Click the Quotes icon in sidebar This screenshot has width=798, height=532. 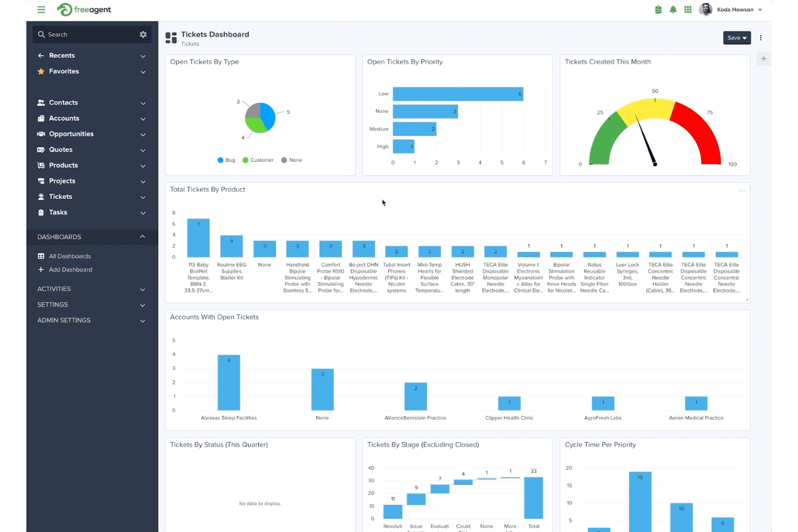coord(41,149)
